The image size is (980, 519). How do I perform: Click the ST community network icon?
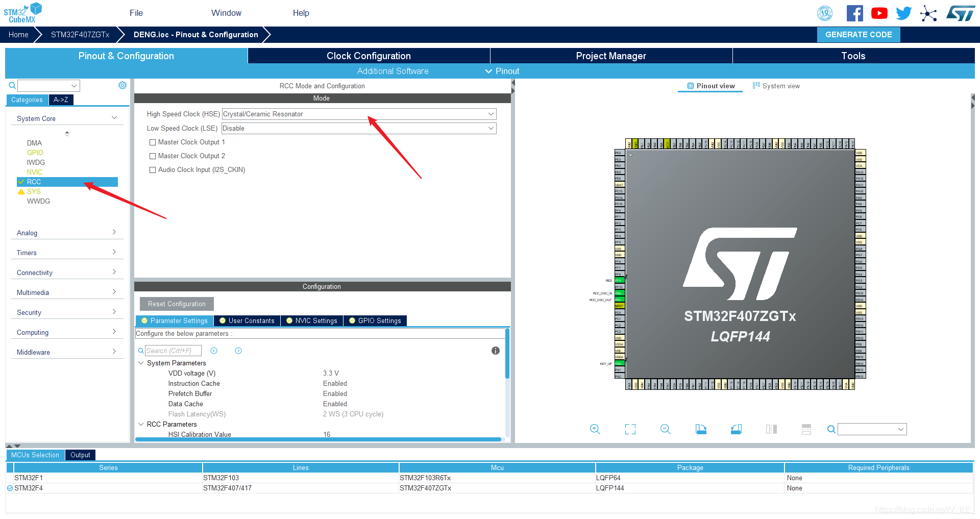(928, 13)
